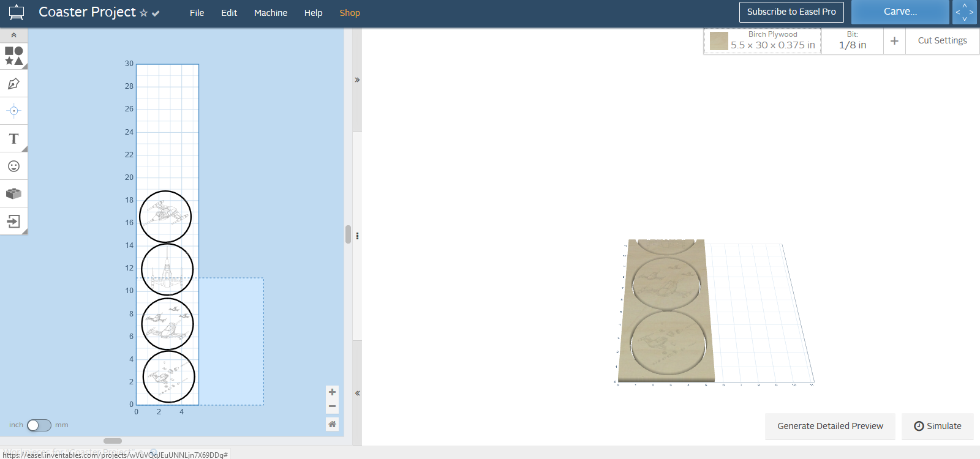This screenshot has width=980, height=459.
Task: Click the vertical canvas scrollbar thumb
Action: pos(348,234)
